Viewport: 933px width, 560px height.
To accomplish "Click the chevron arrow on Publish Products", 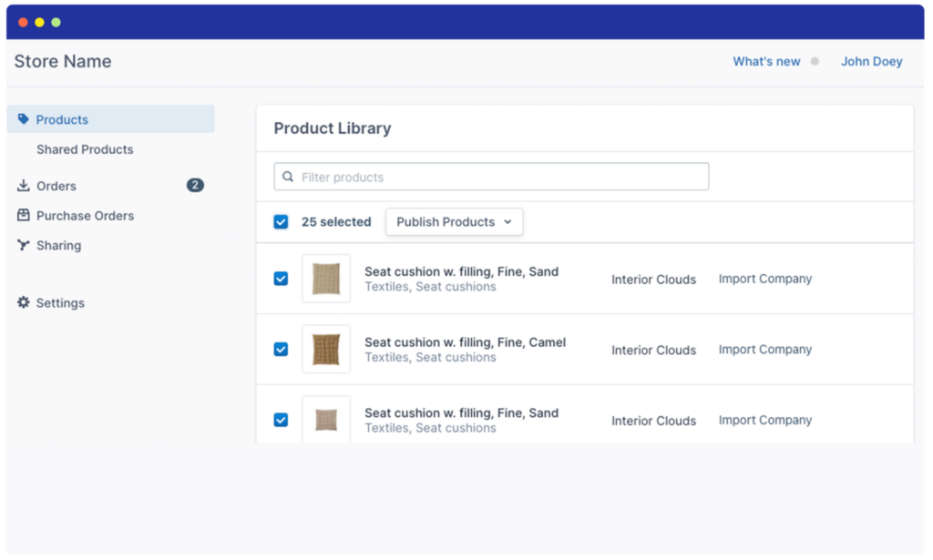I will (x=508, y=222).
